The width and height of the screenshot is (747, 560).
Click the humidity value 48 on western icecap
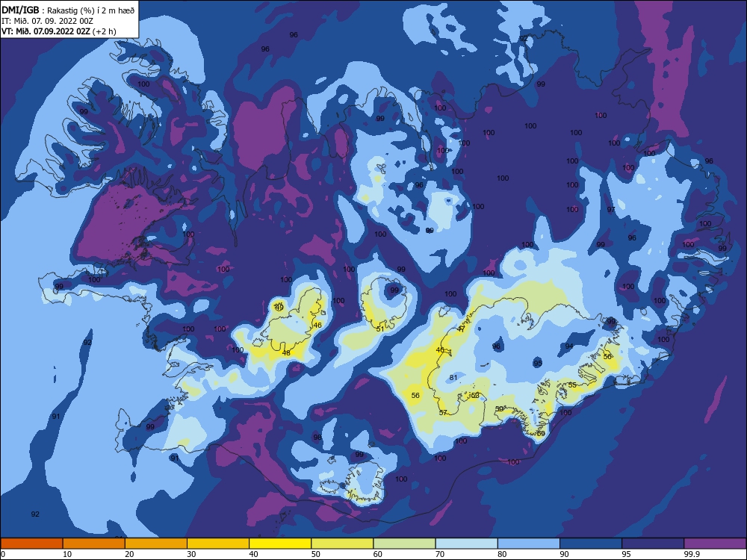coord(286,353)
